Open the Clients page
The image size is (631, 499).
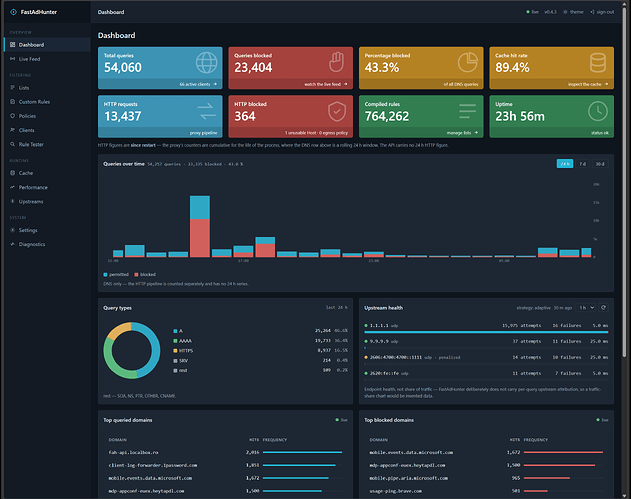pos(47,130)
